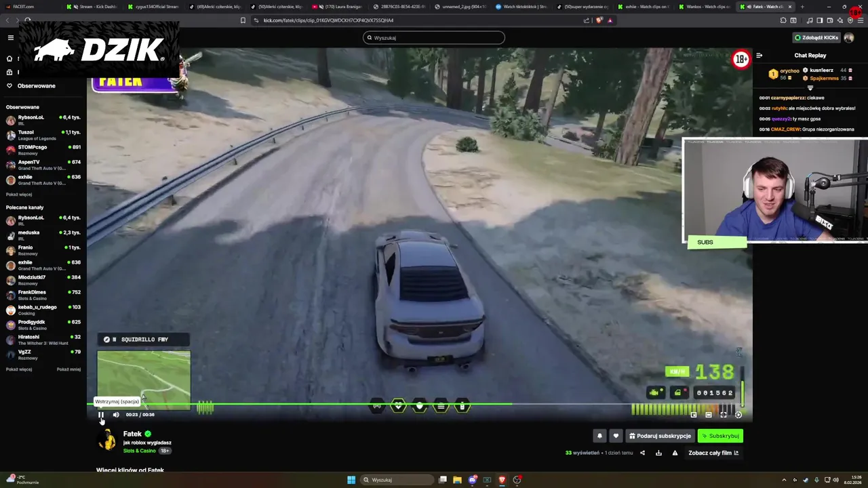Close the active Fatek clips tab
This screenshot has width=868, height=488.
(x=789, y=7)
